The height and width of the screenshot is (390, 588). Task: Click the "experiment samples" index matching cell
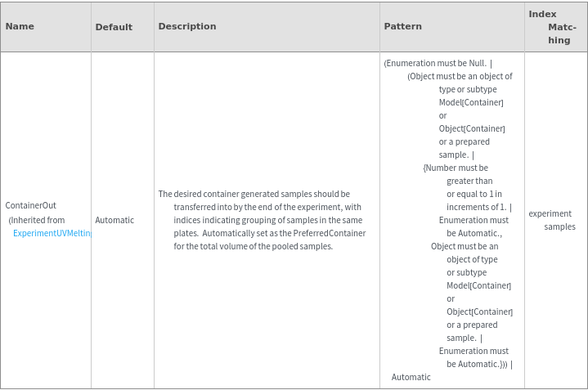[552, 220]
